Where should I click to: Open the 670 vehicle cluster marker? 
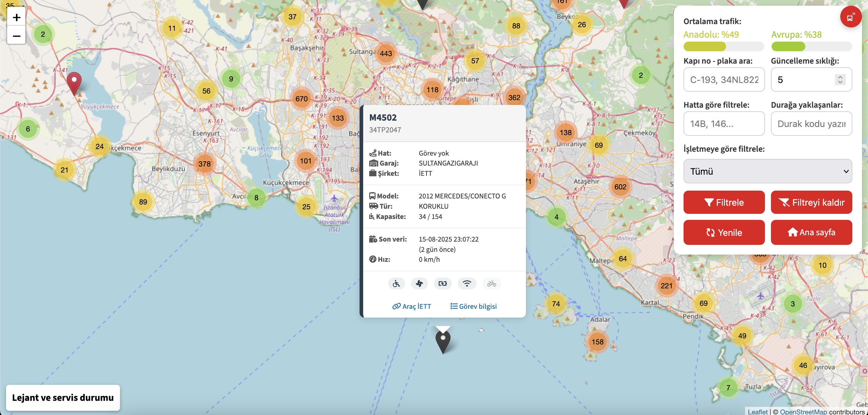(302, 98)
